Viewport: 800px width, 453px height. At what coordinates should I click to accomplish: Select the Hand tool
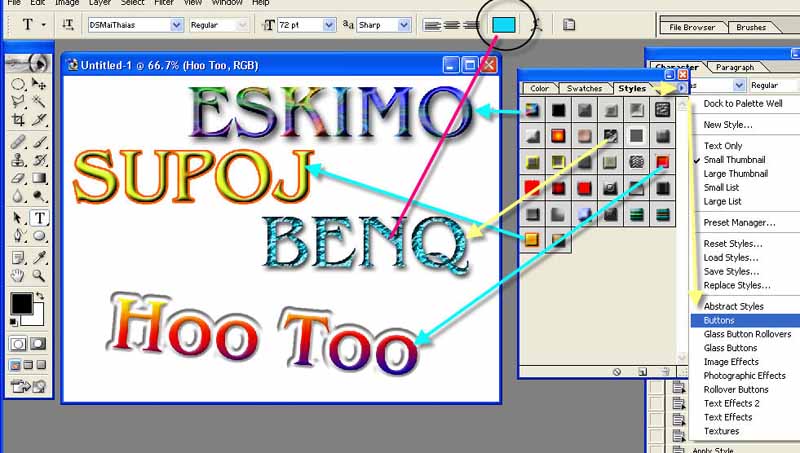pos(18,276)
